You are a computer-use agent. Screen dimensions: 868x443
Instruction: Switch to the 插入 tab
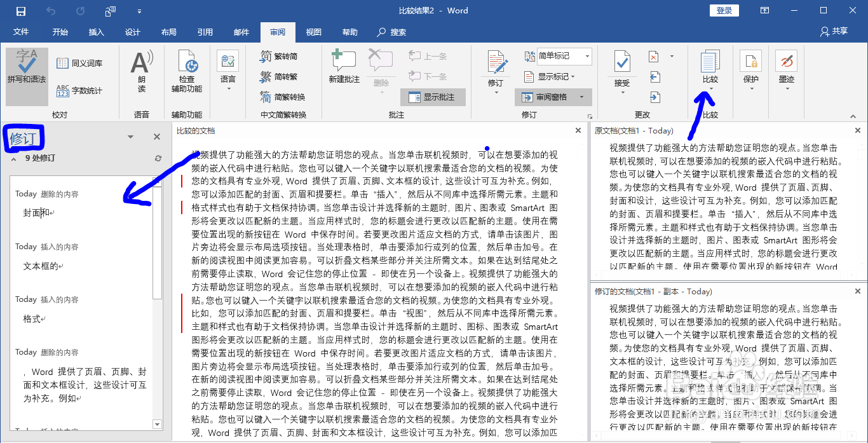coord(97,32)
